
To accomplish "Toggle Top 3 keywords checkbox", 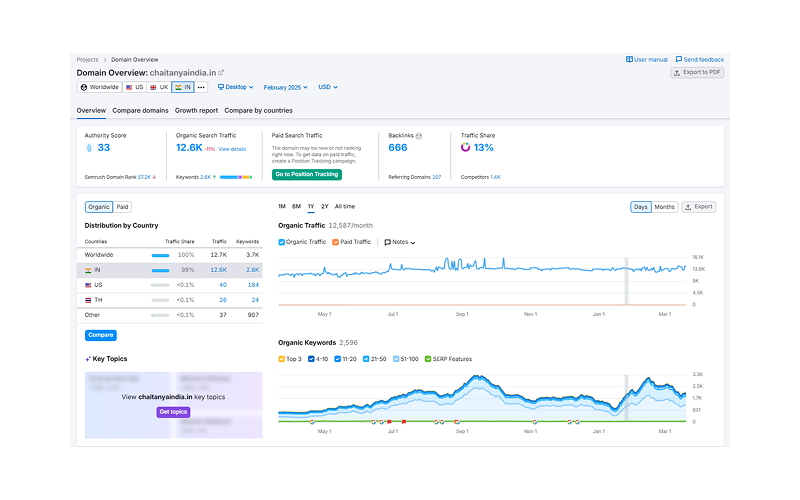I will (282, 359).
